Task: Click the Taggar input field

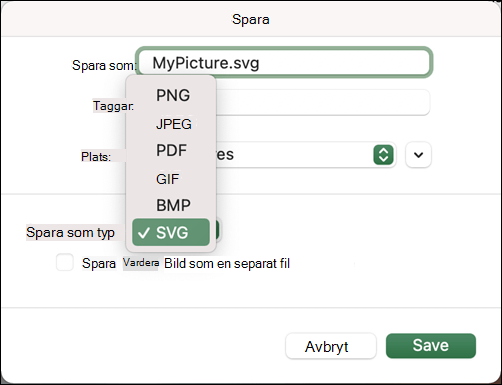Action: [x=323, y=102]
